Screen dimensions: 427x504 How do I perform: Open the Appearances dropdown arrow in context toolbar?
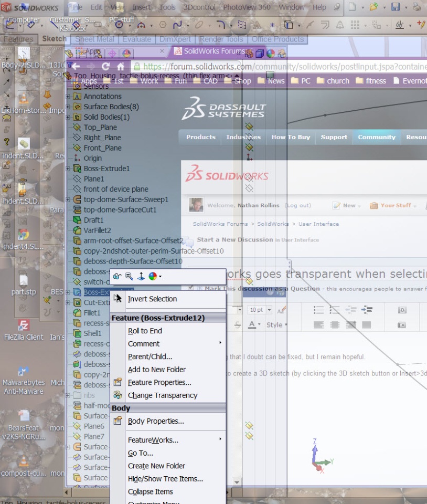[x=160, y=276]
